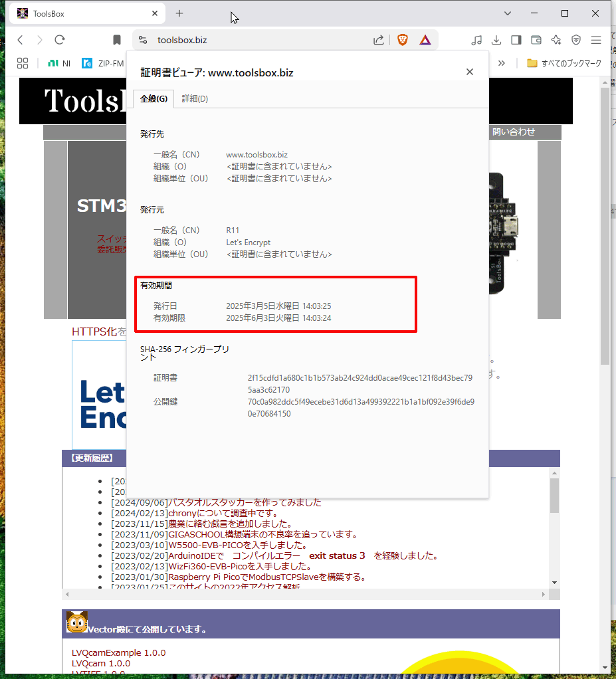
Task: Click the Vector cat mascot icon
Action: (77, 622)
